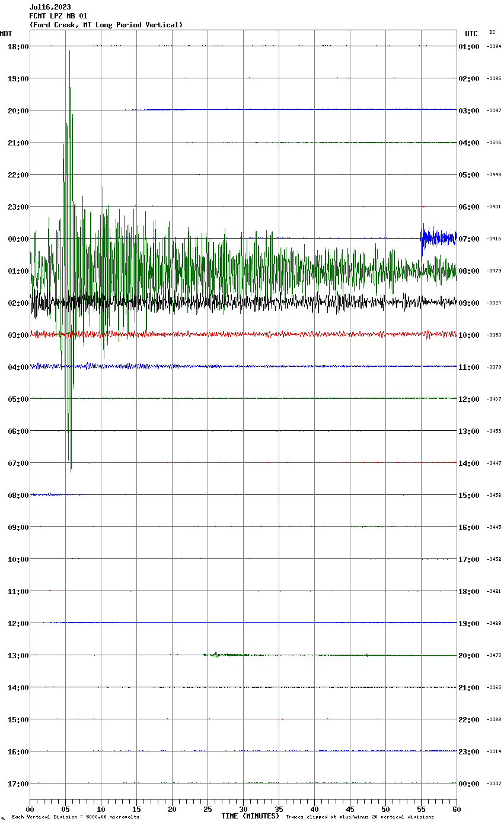Click the Ford Creek, MT Long Period Vertical subtitle

[x=106, y=25]
